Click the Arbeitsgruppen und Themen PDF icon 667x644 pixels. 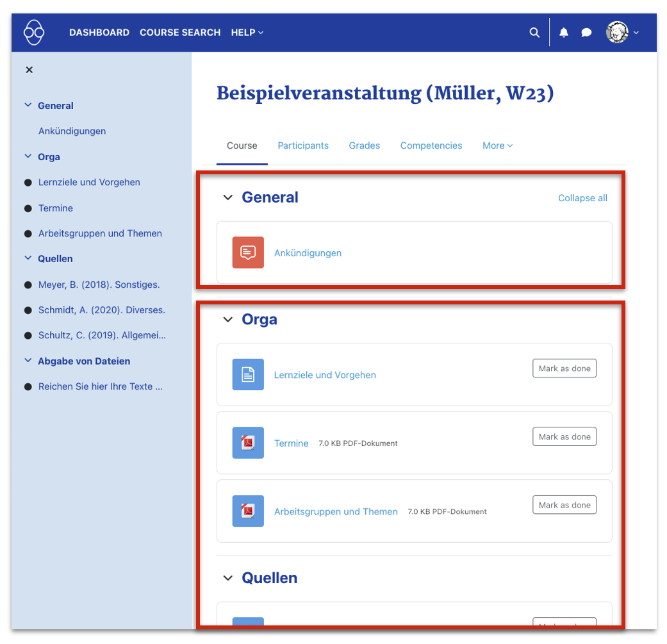pos(248,511)
